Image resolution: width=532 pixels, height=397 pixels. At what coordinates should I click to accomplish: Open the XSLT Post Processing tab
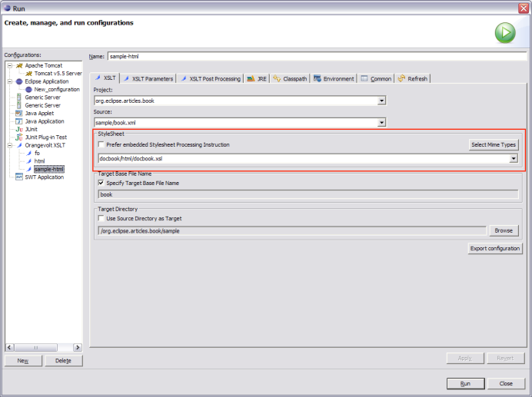coord(211,78)
